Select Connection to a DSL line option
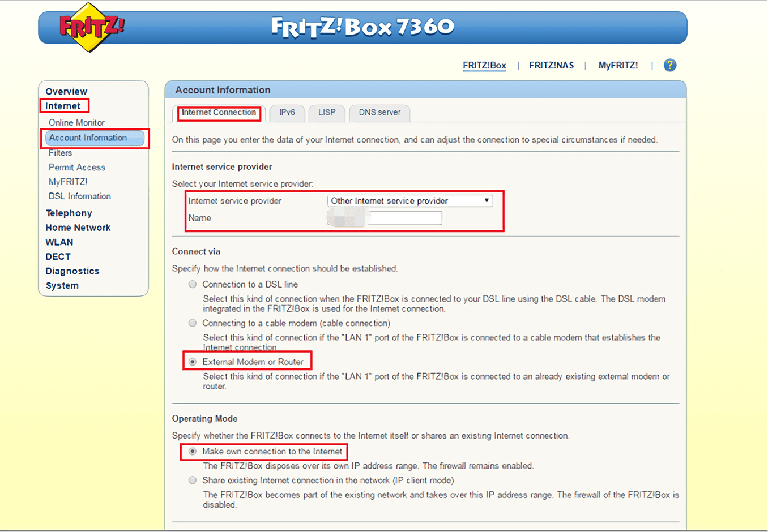This screenshot has width=768, height=532. [193, 284]
